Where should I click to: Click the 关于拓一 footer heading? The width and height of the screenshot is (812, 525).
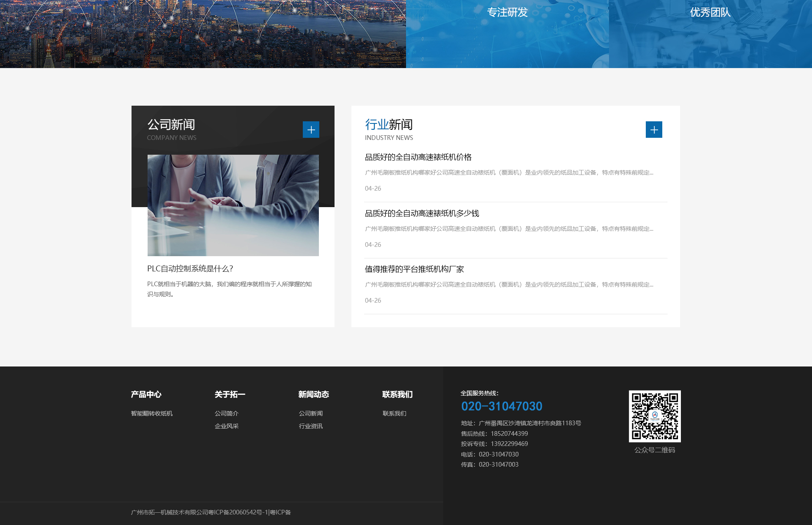[230, 394]
